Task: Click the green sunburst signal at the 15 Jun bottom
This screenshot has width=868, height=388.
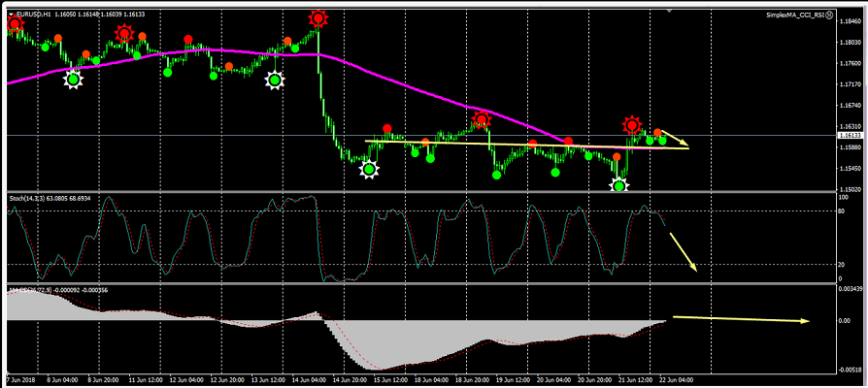Action: (x=369, y=170)
